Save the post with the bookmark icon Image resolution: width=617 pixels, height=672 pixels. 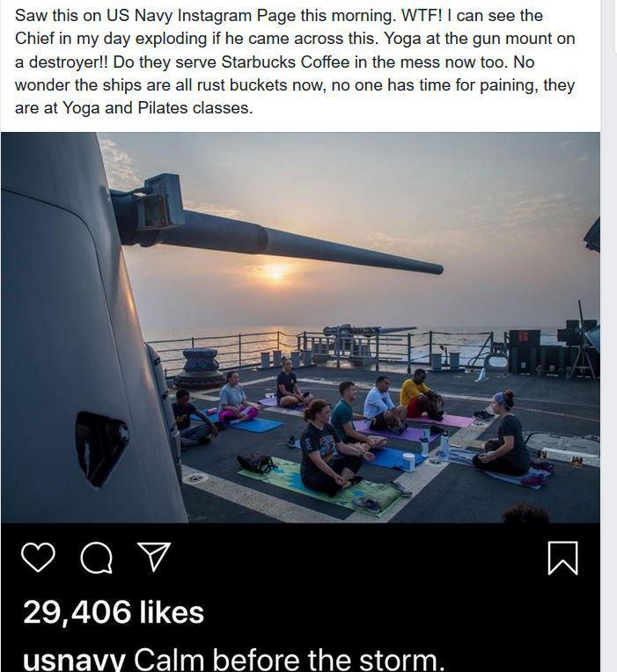coord(562,558)
